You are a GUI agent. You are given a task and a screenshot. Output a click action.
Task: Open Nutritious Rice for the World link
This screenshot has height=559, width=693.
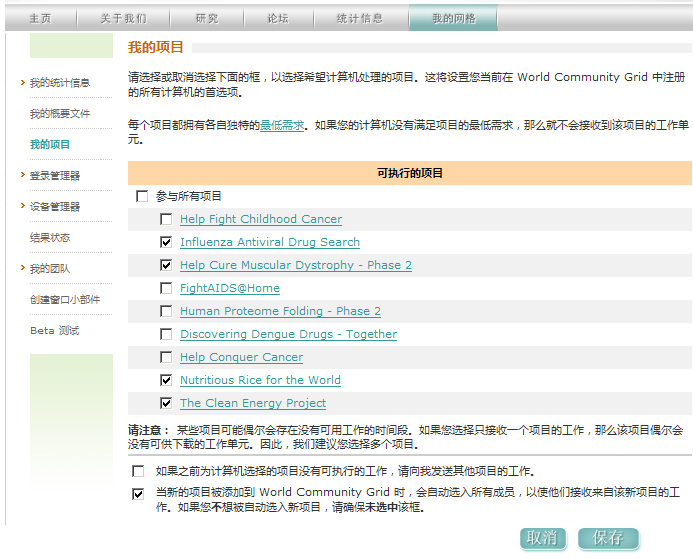click(x=260, y=380)
